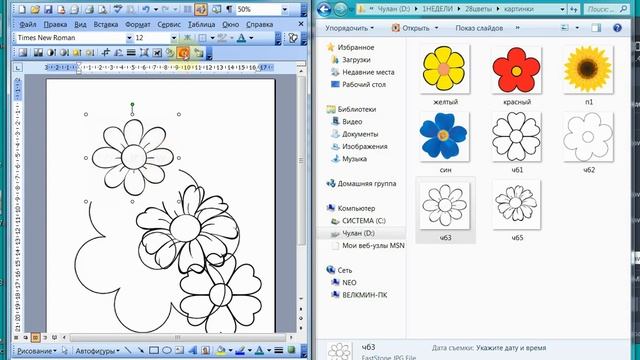Click the Set Transparent Color tool
640x360 pixels.
click(x=184, y=53)
